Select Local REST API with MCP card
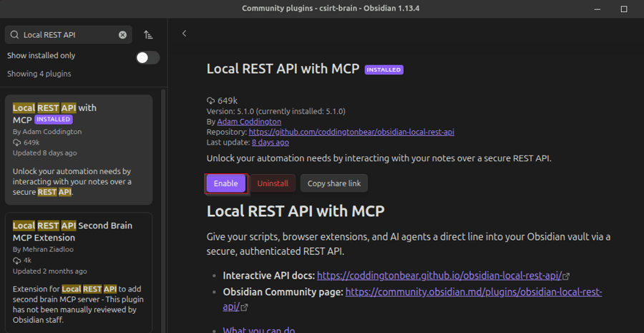 pos(79,150)
